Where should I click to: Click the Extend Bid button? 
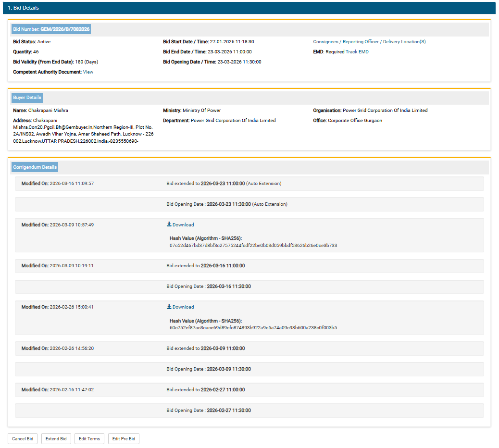click(56, 439)
